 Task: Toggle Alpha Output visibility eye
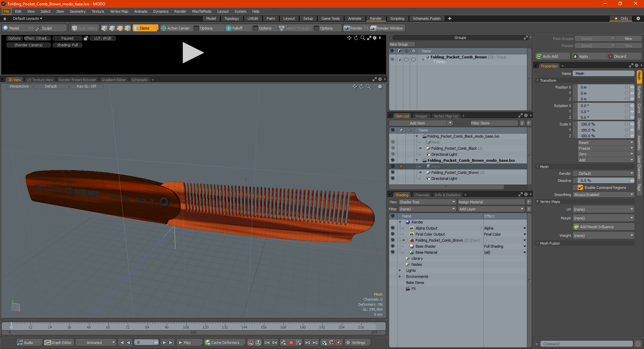click(392, 228)
